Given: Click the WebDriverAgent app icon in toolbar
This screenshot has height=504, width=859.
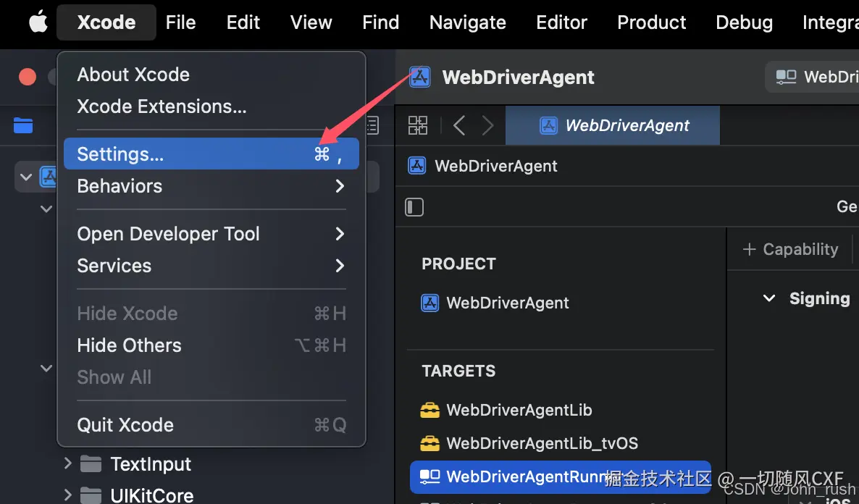Looking at the screenshot, I should click(x=420, y=77).
